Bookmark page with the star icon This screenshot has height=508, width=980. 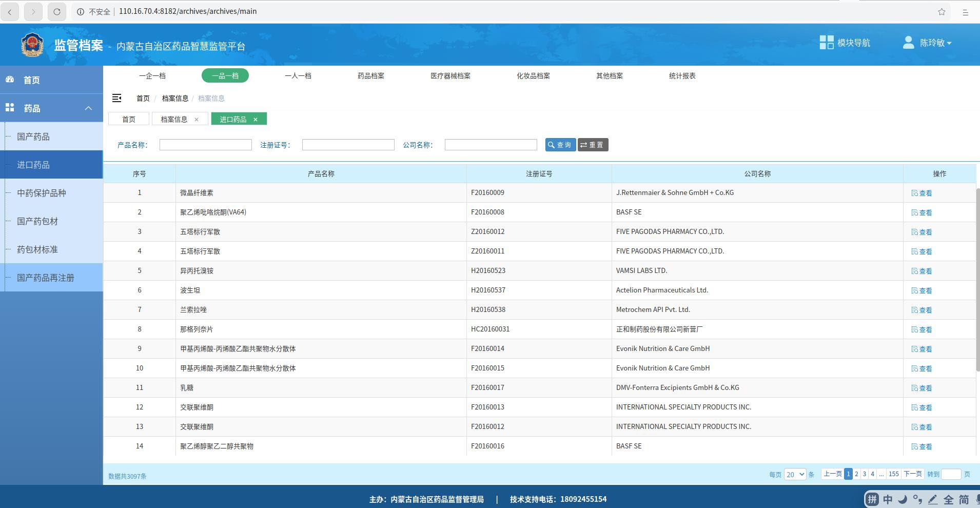click(x=942, y=11)
